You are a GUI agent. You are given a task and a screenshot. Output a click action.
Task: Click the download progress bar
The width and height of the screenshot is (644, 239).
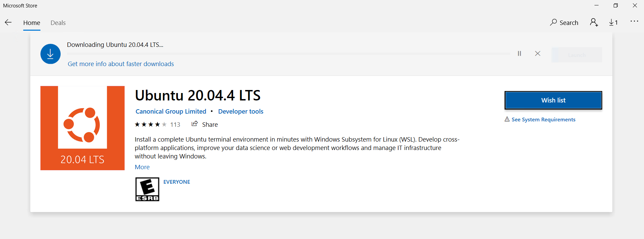pos(288,54)
